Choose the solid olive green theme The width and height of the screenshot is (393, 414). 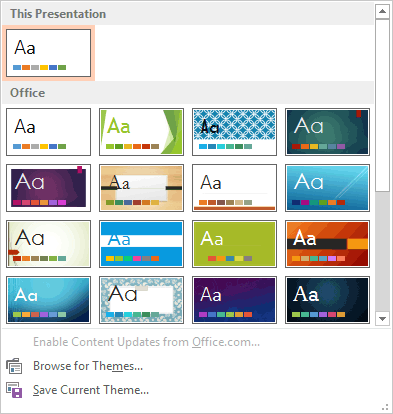coord(234,244)
